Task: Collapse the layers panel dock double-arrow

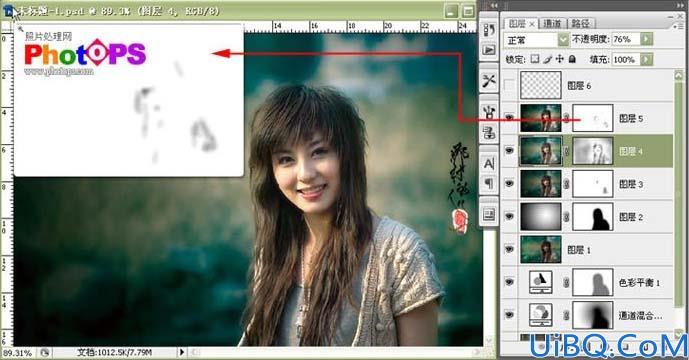Action: coord(682,5)
